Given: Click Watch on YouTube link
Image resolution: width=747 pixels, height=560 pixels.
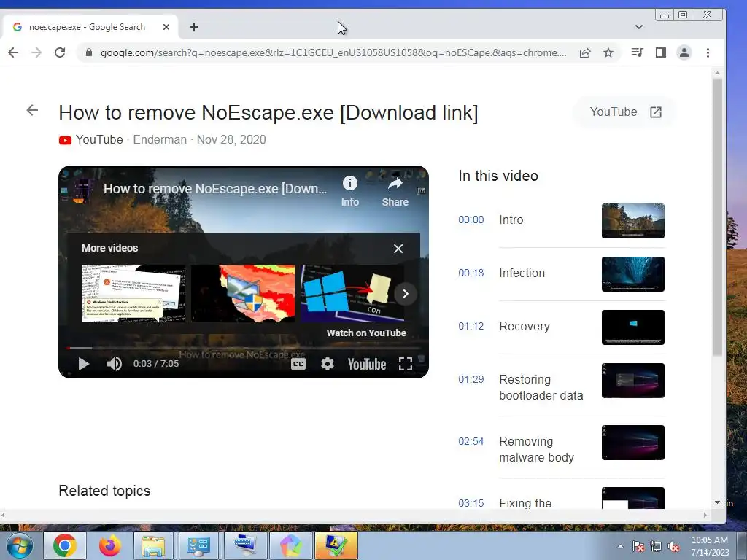Looking at the screenshot, I should tap(366, 332).
